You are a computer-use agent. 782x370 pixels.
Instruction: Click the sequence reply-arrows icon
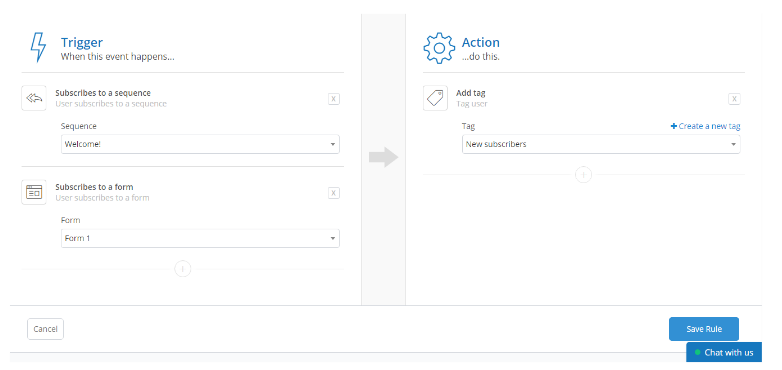click(x=34, y=98)
